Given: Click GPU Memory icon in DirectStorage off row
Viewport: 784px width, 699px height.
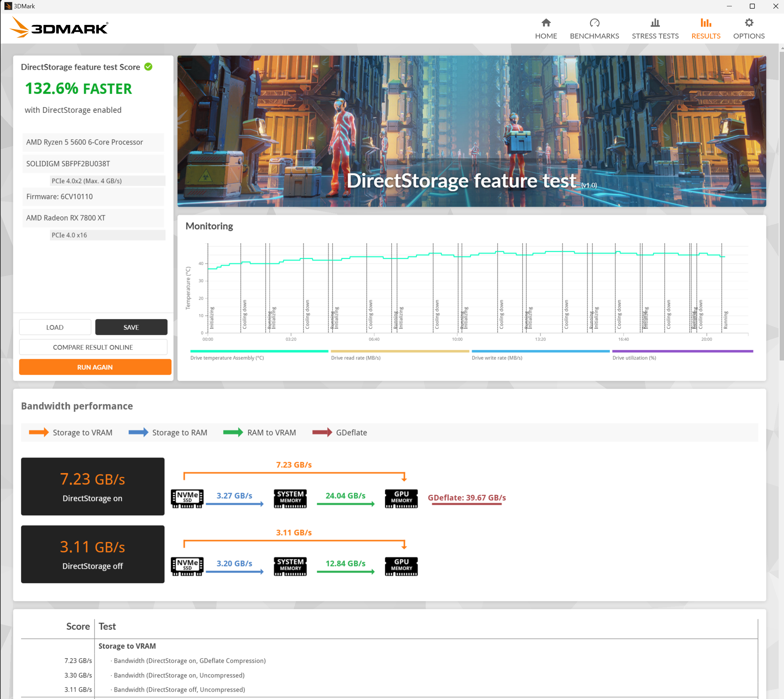Looking at the screenshot, I should 401,566.
